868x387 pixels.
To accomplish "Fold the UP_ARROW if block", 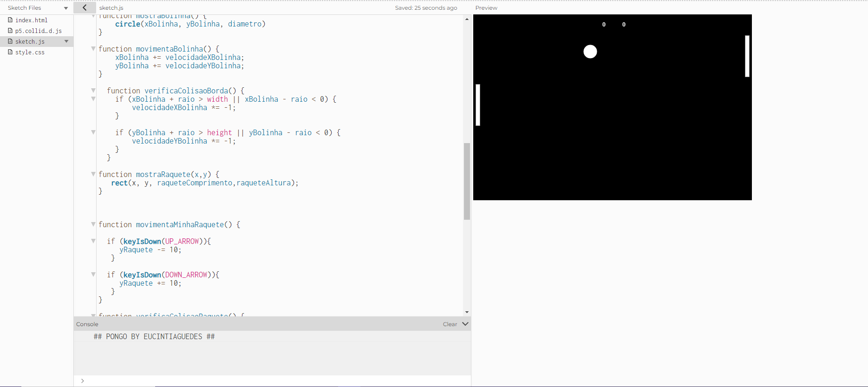I will (93, 241).
